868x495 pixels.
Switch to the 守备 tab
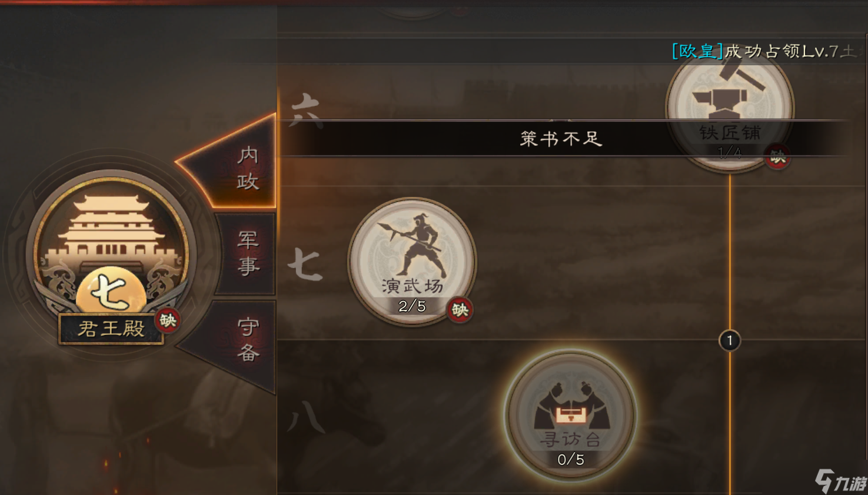pyautogui.click(x=248, y=340)
